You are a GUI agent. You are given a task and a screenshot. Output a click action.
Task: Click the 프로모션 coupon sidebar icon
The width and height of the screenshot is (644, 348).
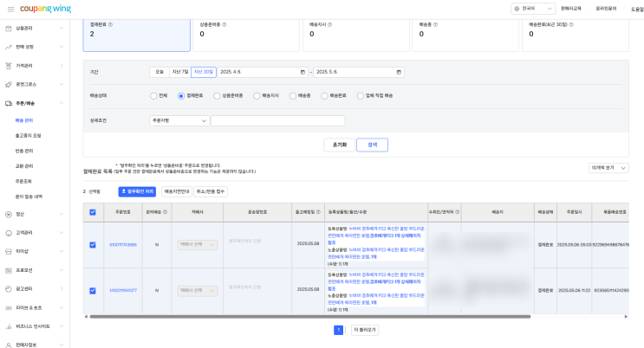[x=8, y=270]
